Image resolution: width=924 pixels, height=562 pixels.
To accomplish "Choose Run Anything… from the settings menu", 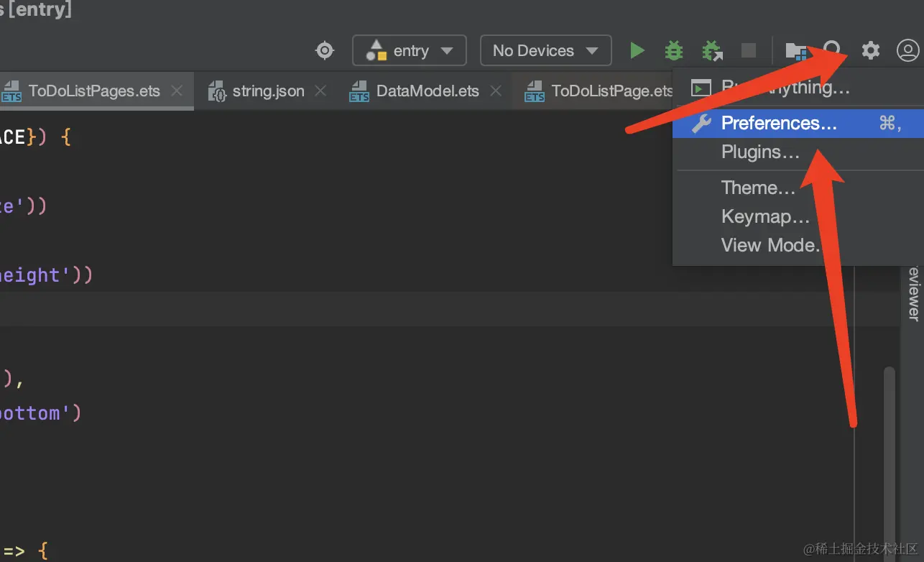I will click(798, 88).
